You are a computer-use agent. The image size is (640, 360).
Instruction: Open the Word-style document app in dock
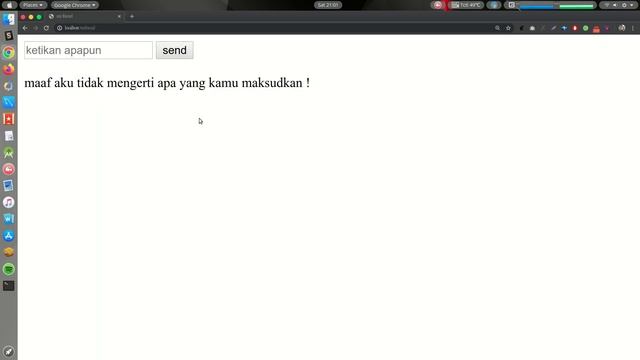coord(9,219)
